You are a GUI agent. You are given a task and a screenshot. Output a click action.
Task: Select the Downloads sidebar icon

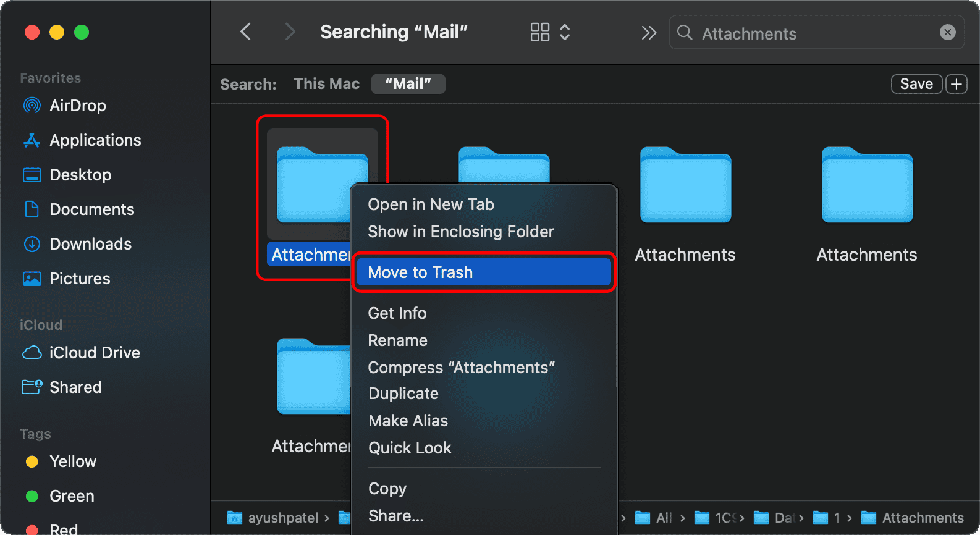(32, 244)
